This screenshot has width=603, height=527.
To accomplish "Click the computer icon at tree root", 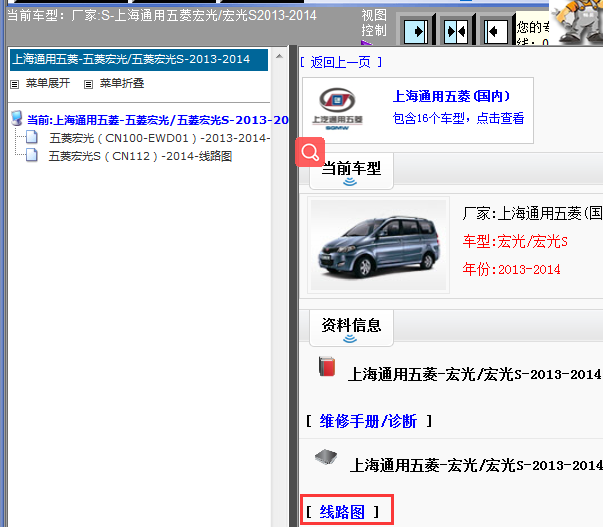I will pyautogui.click(x=17, y=118).
